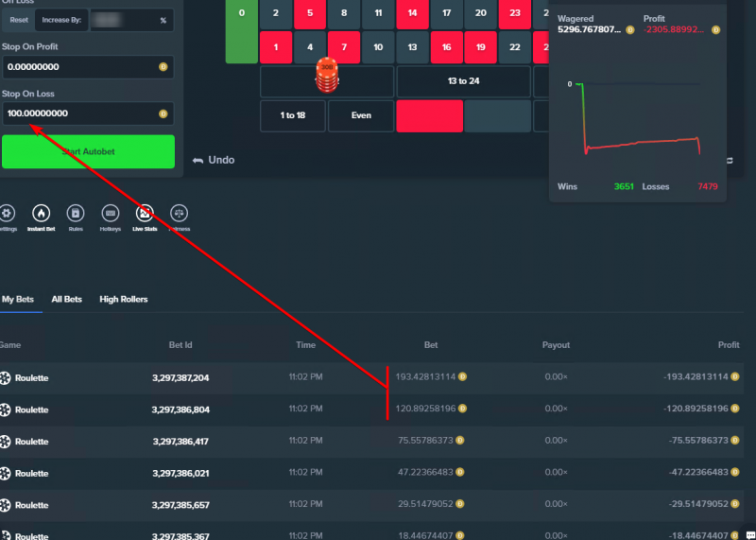This screenshot has height=540, width=756.
Task: Open bet ID 3,297,386,804
Action: [180, 409]
